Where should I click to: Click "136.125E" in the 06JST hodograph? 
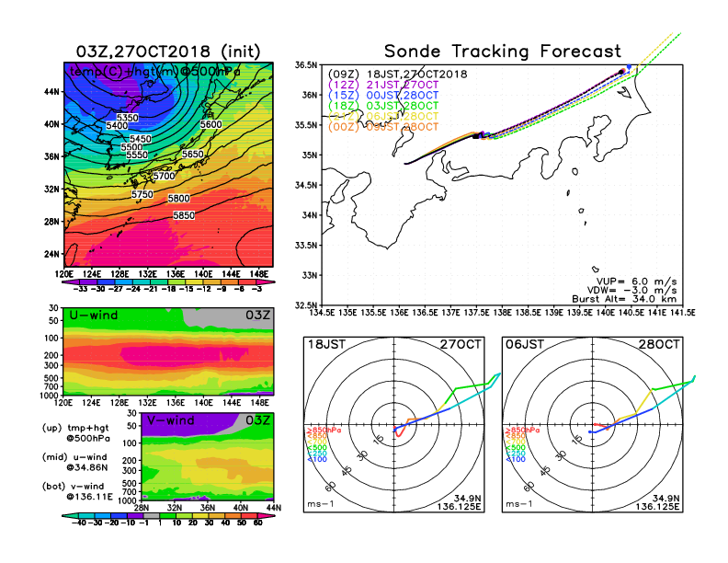pos(657,506)
